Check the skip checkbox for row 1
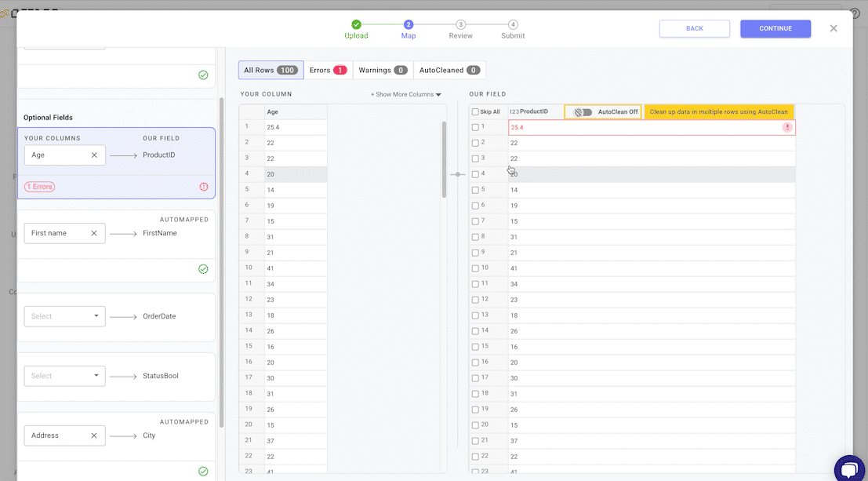Image resolution: width=868 pixels, height=481 pixels. [x=475, y=127]
